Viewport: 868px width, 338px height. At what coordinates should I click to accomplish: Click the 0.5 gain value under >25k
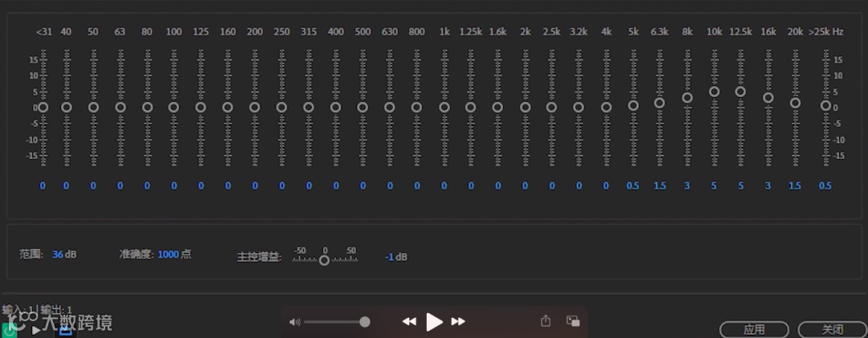pos(825,186)
